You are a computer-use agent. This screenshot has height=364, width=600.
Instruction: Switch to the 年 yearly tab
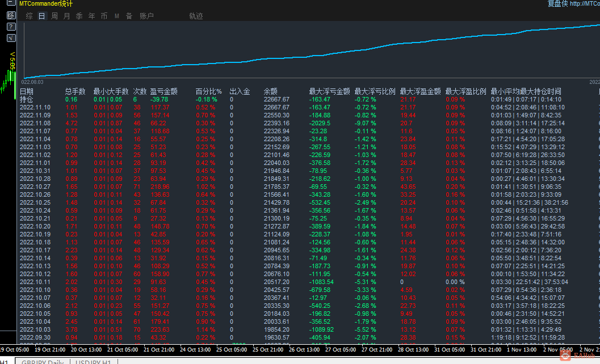pos(92,16)
